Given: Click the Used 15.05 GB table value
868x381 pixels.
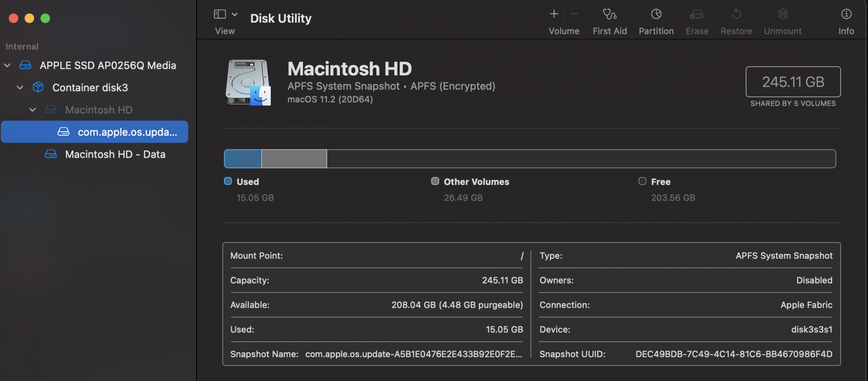Looking at the screenshot, I should coord(504,329).
